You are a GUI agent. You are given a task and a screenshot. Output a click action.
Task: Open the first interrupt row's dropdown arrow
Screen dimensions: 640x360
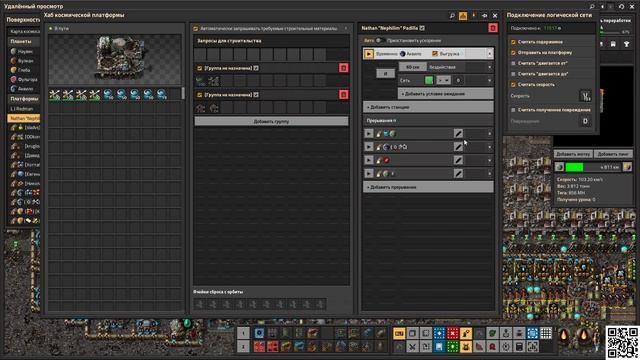[x=489, y=133]
